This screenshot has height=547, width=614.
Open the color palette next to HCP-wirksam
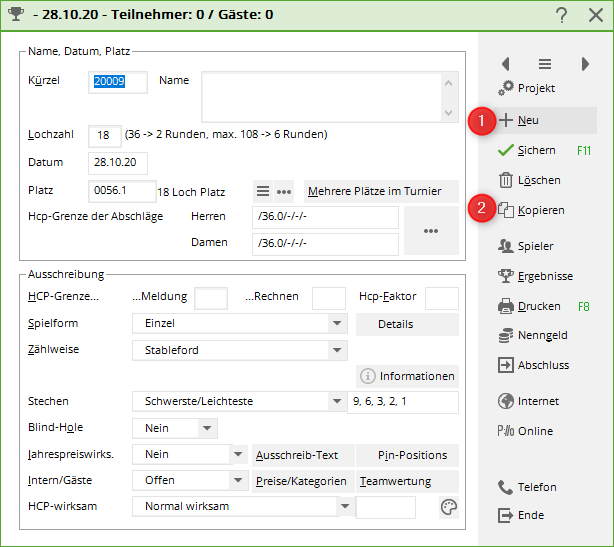449,508
